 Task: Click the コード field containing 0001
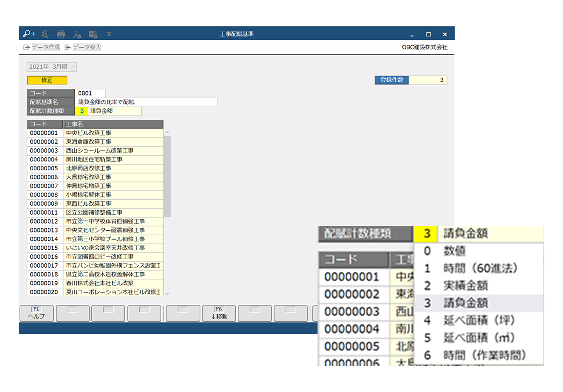(x=90, y=93)
